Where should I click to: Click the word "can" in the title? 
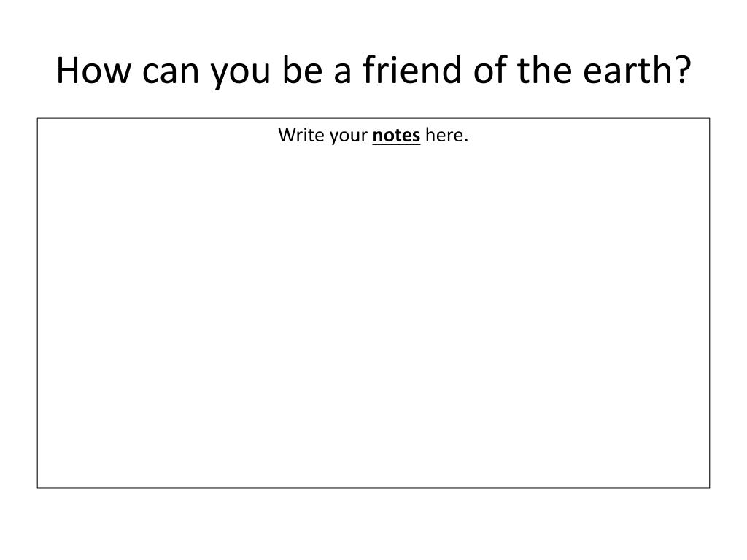[x=171, y=72]
